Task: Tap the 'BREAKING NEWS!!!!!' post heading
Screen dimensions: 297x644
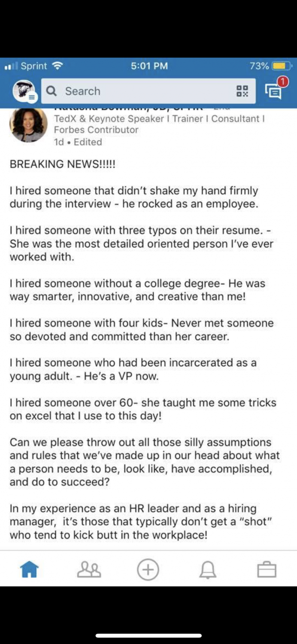Action: (x=63, y=164)
